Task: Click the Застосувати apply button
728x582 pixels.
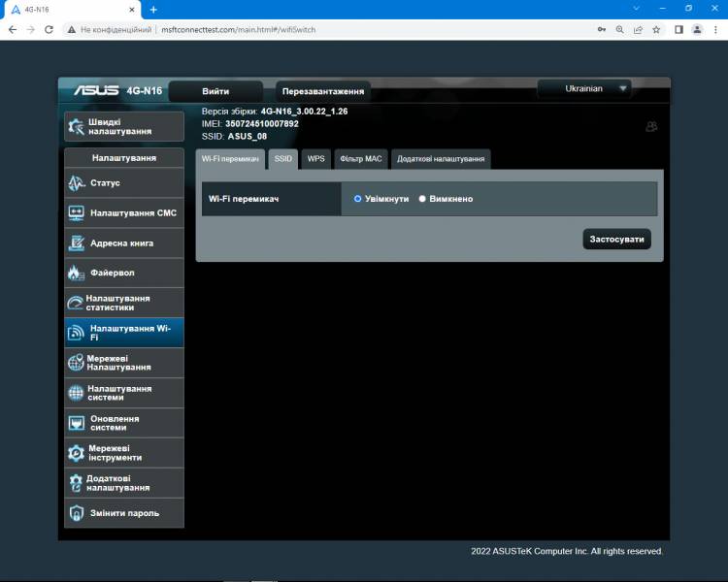Action: tap(616, 240)
